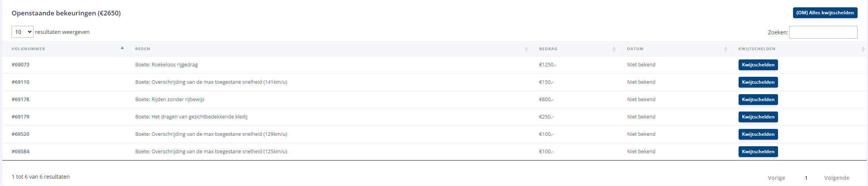Open the results-per-page dropdown showing 10
868x186 pixels.
click(x=22, y=32)
